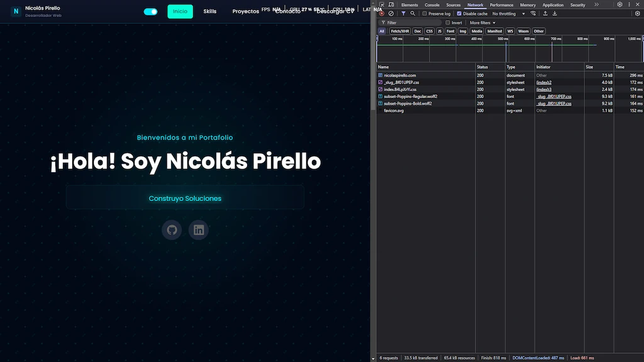This screenshot has height=362, width=644.
Task: Open network conditions wifi icon
Action: (533, 13)
